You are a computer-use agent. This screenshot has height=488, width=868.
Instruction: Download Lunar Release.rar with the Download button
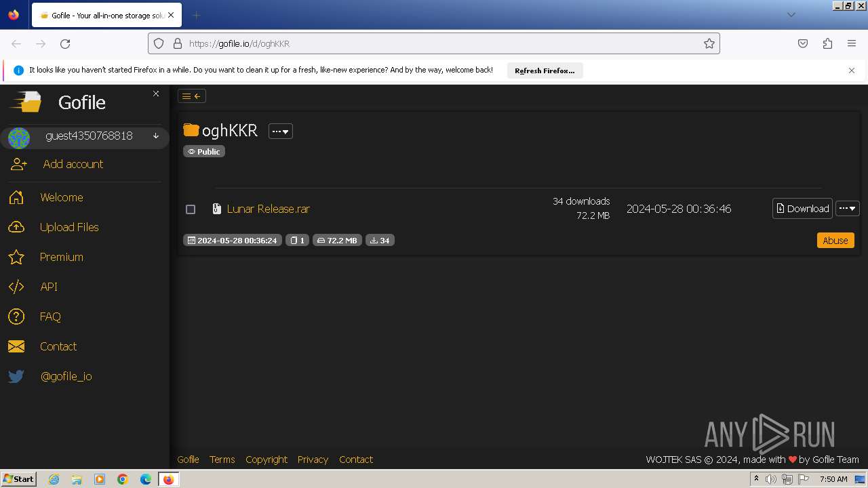(802, 209)
